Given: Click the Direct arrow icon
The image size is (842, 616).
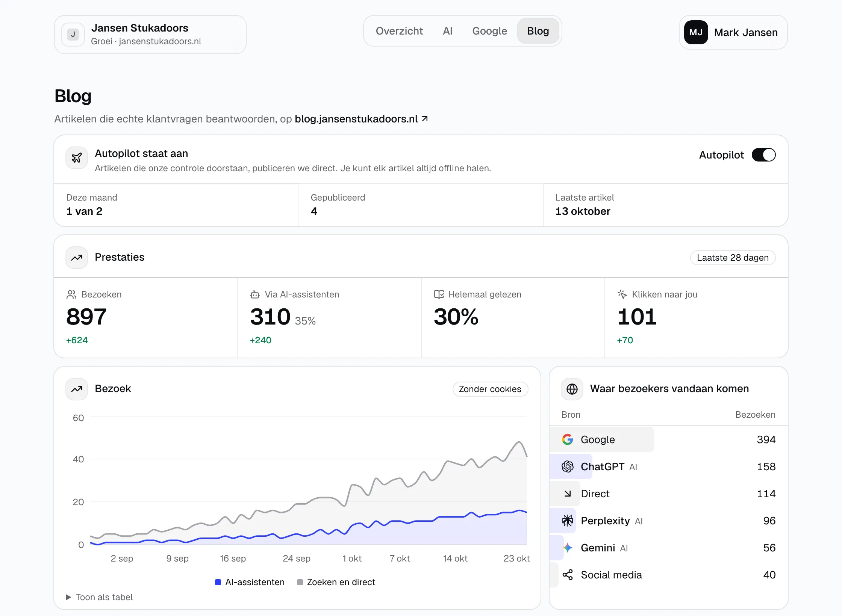Looking at the screenshot, I should coord(568,494).
